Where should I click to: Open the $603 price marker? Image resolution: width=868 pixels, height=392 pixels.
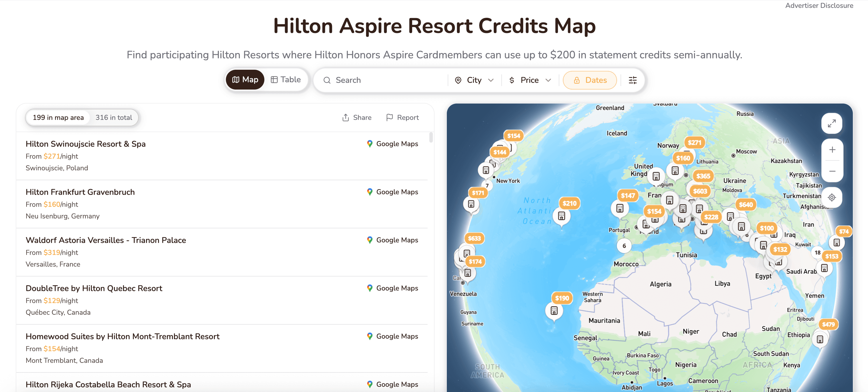coord(700,191)
